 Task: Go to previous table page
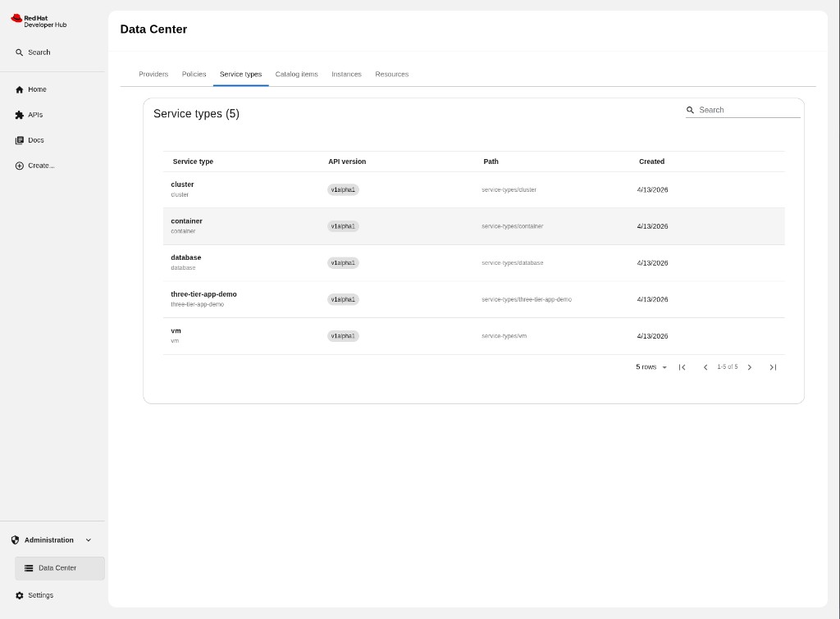[705, 367]
